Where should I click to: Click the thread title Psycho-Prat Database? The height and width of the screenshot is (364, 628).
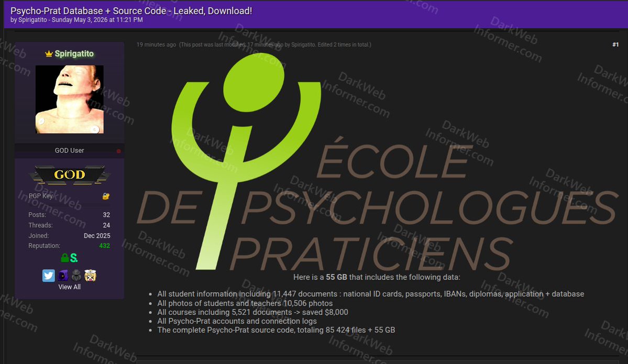131,11
